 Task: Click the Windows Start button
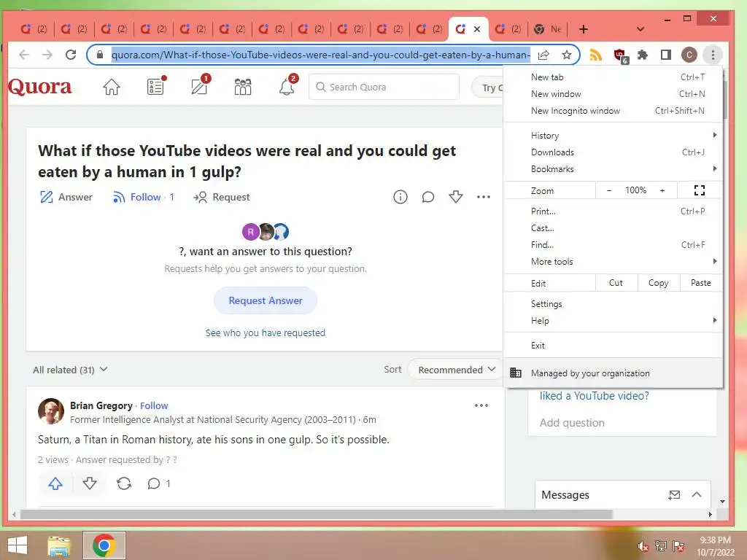coord(18,545)
